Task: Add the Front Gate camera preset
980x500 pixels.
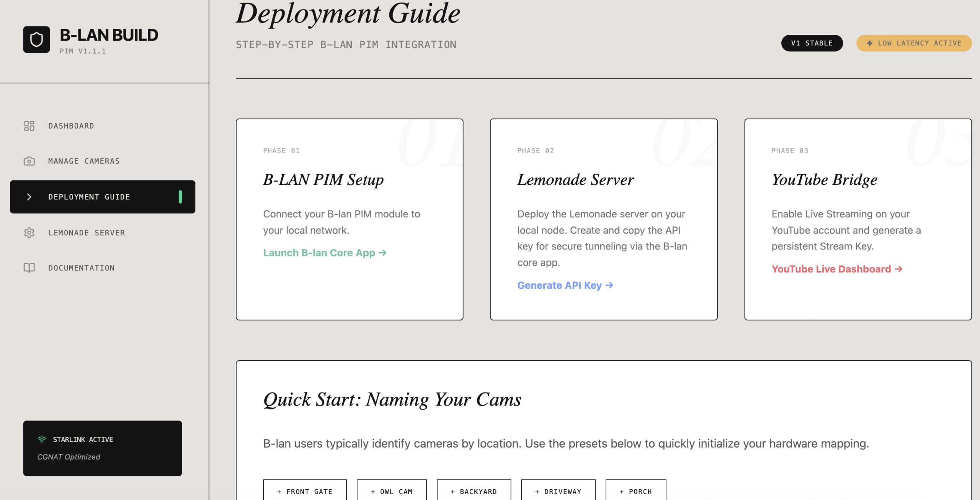Action: click(x=305, y=491)
